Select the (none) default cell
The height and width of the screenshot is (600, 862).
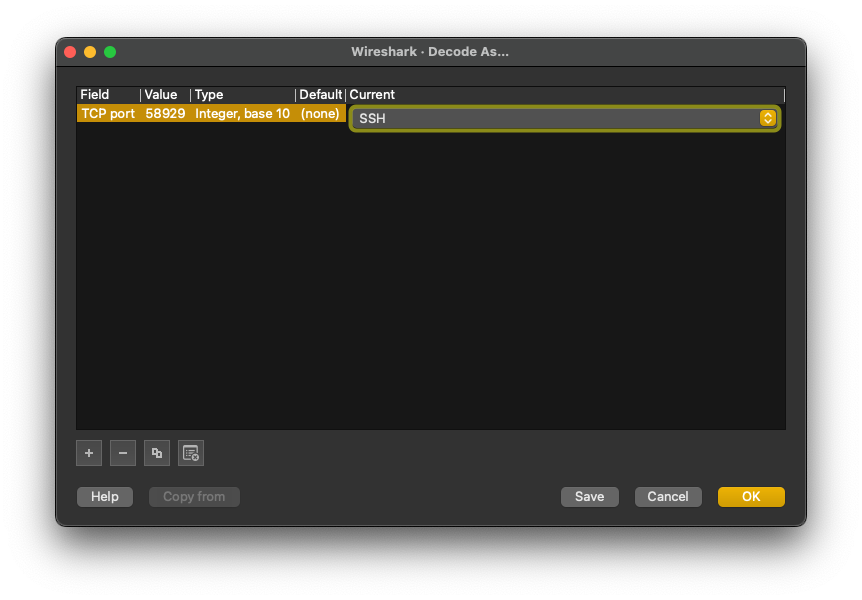point(321,113)
